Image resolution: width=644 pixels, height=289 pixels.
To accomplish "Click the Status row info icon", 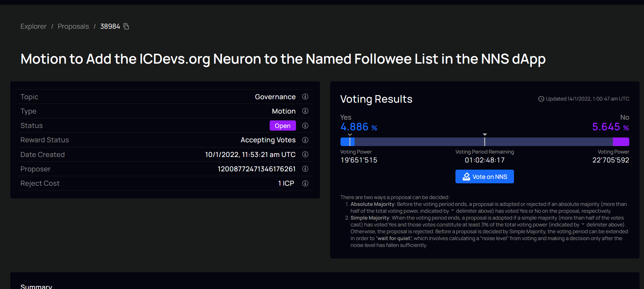I will 305,126.
